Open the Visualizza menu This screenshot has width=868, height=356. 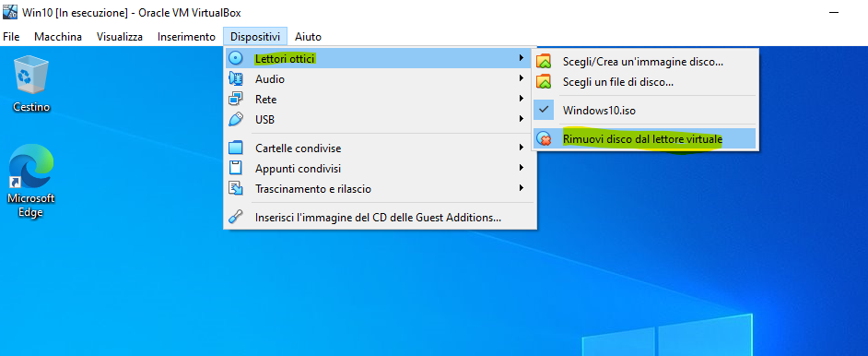coord(120,37)
